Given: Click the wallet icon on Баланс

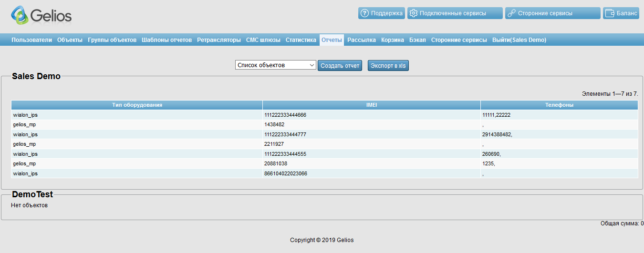Looking at the screenshot, I should coord(609,13).
